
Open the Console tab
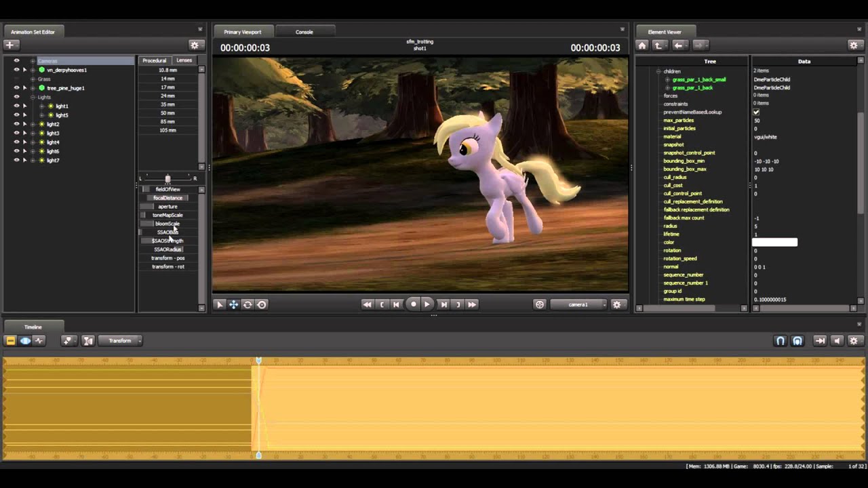pyautogui.click(x=304, y=32)
